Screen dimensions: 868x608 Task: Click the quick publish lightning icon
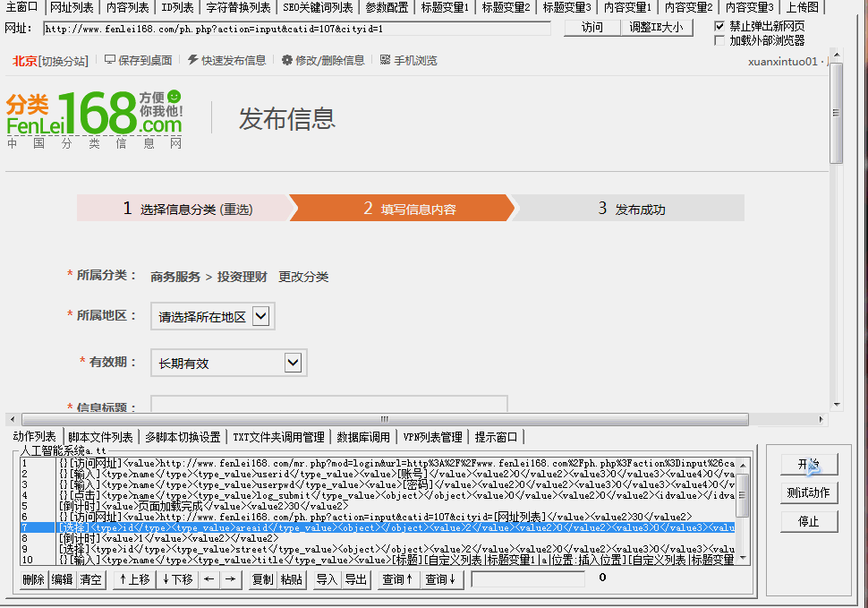click(192, 60)
